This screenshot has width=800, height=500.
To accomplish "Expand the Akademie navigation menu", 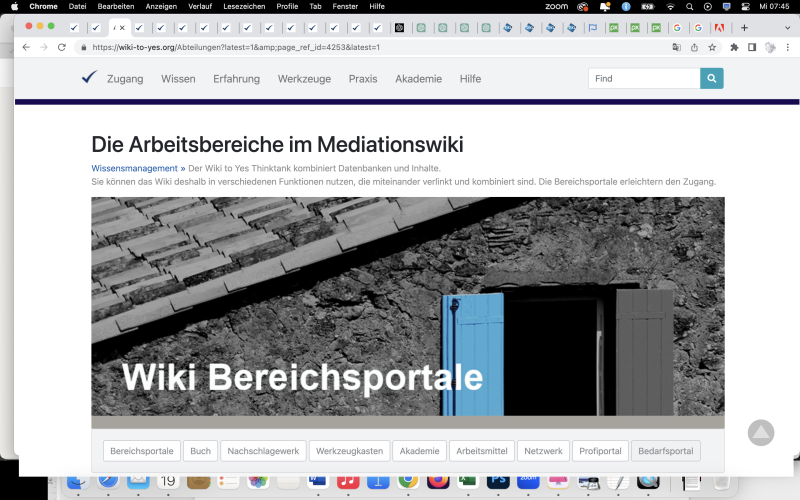I will 418,79.
